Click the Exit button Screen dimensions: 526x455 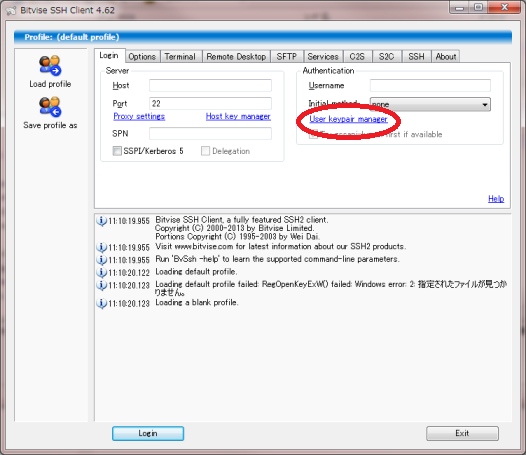[x=462, y=433]
